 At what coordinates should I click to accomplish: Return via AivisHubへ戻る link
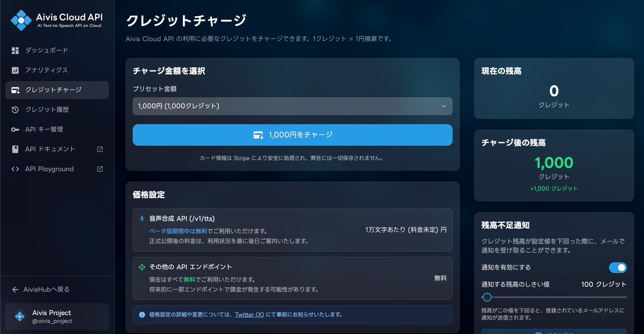tap(41, 289)
